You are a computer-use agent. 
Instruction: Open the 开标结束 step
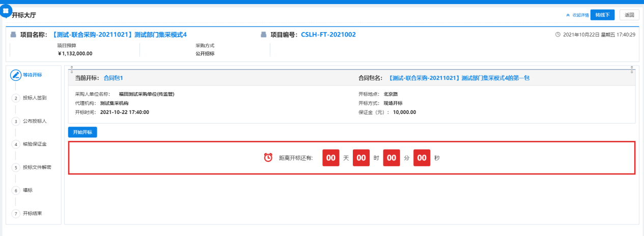tap(32, 213)
